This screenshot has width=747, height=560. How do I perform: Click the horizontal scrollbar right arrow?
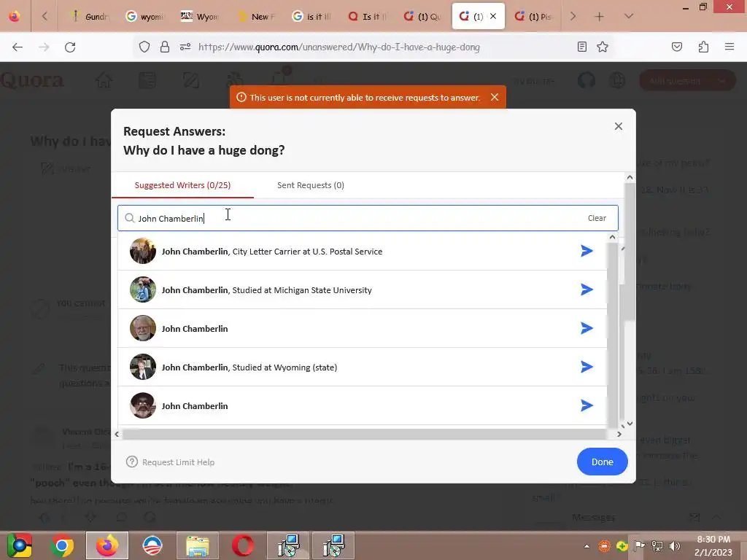[x=619, y=435]
